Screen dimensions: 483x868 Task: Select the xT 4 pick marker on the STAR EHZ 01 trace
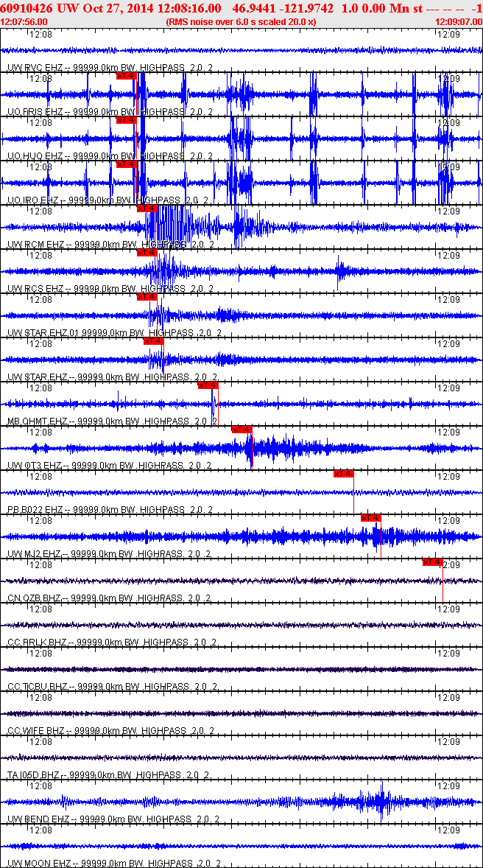[x=147, y=297]
